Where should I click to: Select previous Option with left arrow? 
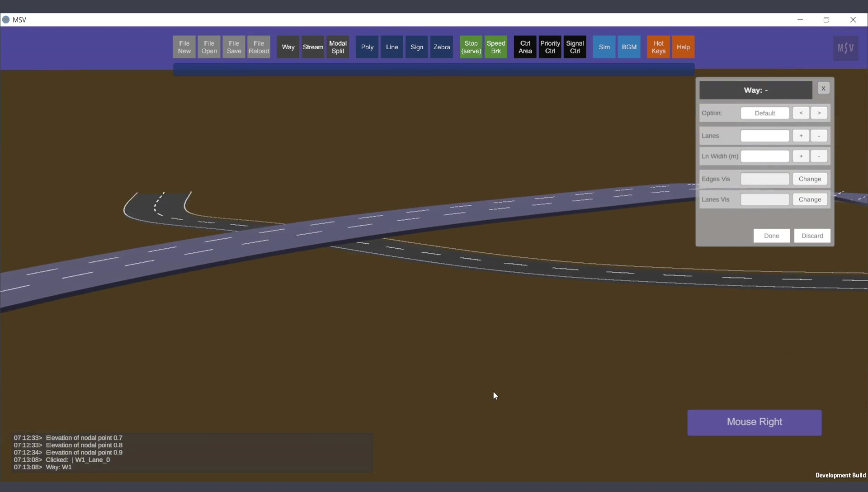pyautogui.click(x=801, y=113)
